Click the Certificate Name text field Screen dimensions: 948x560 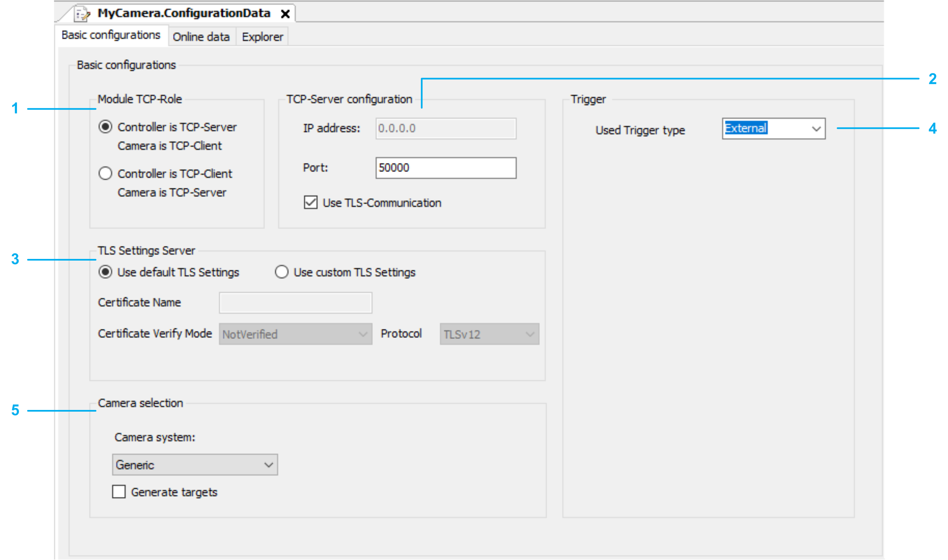295,303
